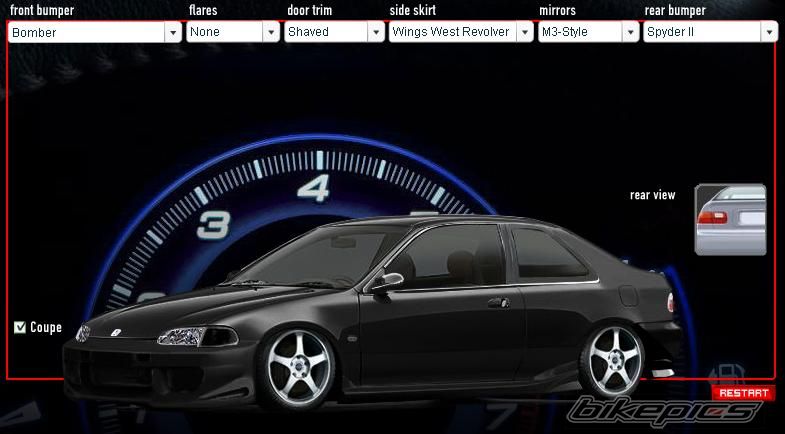The height and width of the screenshot is (434, 785).
Task: Uncheck the Coupe checkbox
Action: (x=20, y=327)
